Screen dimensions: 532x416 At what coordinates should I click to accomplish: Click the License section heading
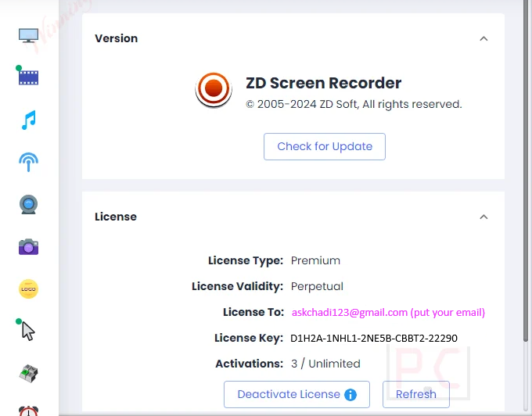[x=116, y=217]
